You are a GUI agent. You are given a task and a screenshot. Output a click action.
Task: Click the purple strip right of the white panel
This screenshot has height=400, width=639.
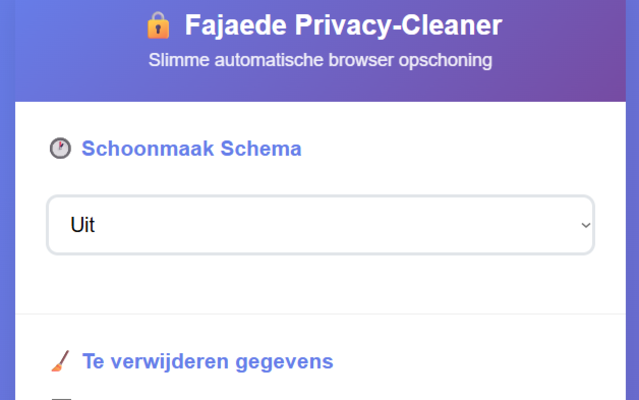tap(631, 250)
